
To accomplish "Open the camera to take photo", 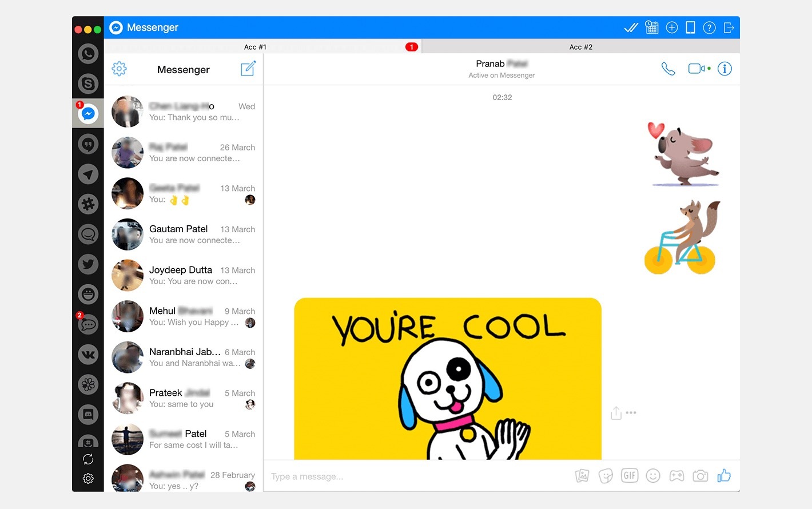I will [700, 476].
